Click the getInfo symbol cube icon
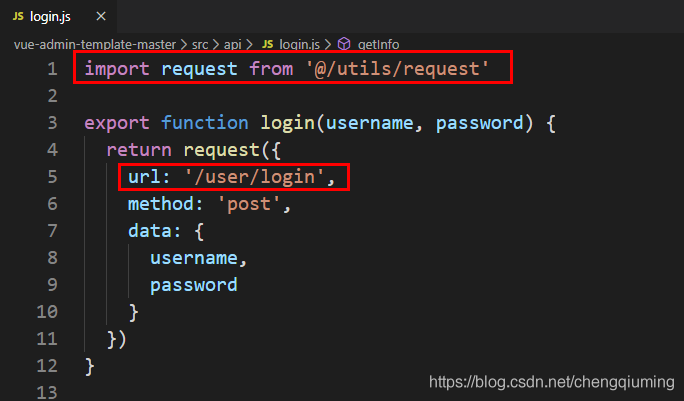The width and height of the screenshot is (684, 401). point(344,44)
